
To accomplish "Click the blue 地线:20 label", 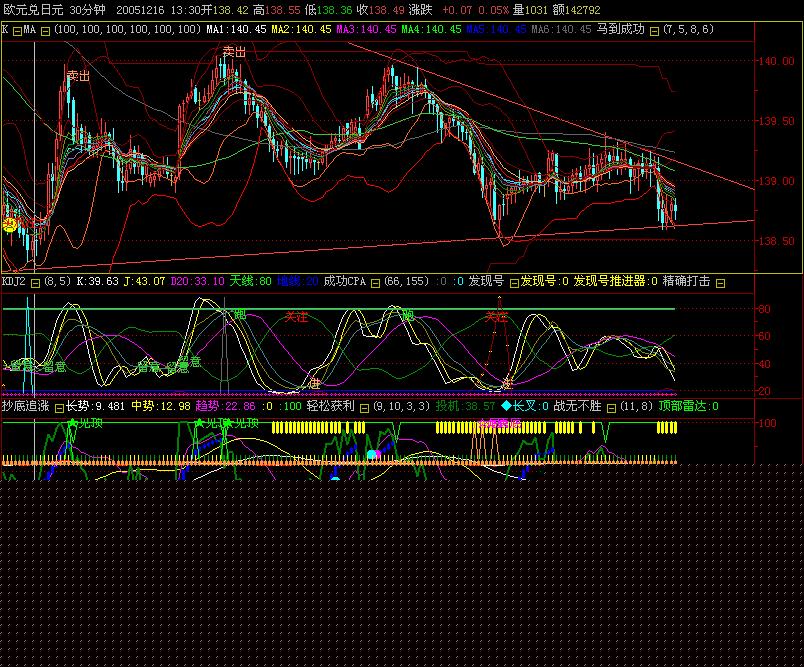I will coord(298,281).
